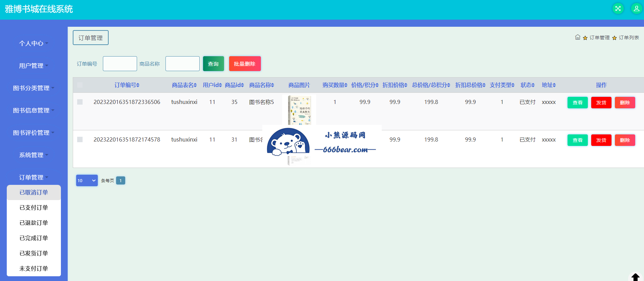Image resolution: width=644 pixels, height=281 pixels.
Task: Open 已支付订单 submenu item
Action: pos(34,208)
